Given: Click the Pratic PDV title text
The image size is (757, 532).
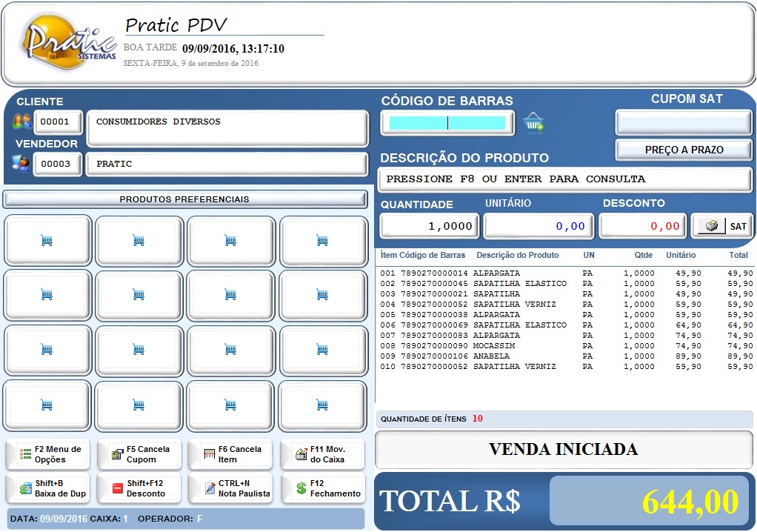Looking at the screenshot, I should pyautogui.click(x=176, y=25).
